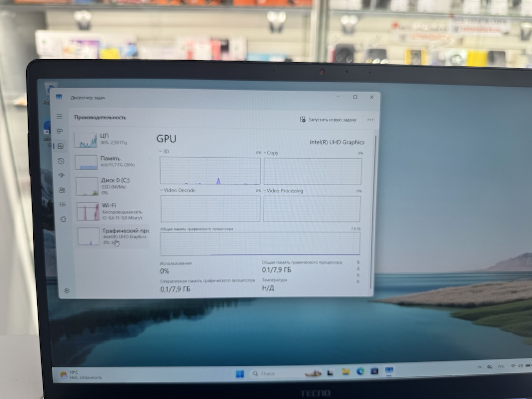The image size is (532, 399).
Task: Open the App history page icon
Action: tap(61, 161)
